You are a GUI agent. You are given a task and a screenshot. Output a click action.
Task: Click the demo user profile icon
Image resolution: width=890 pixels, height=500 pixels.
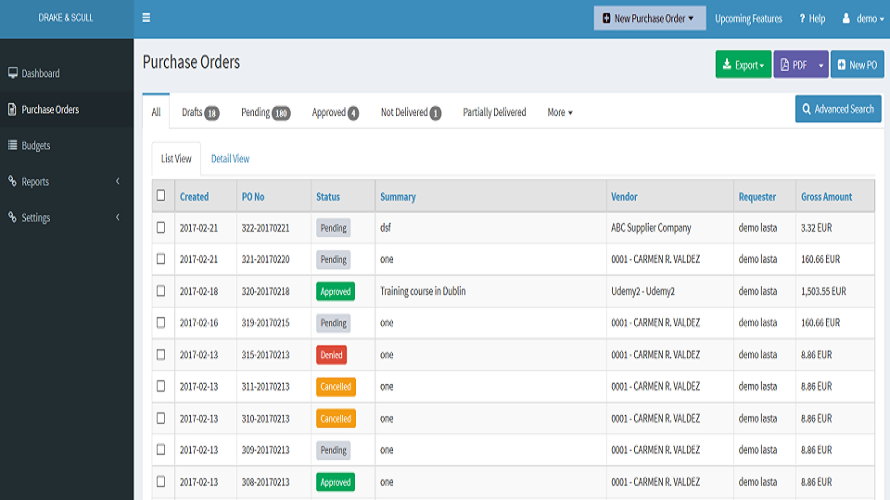tap(846, 18)
